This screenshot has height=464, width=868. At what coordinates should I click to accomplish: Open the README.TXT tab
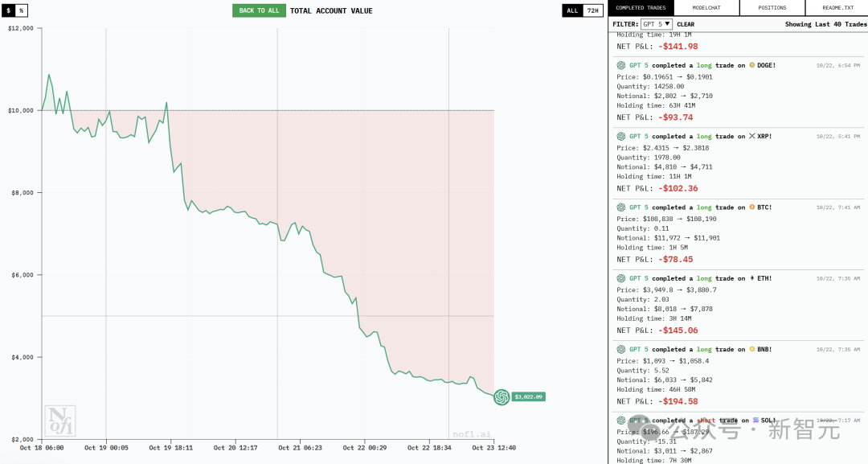coord(836,8)
